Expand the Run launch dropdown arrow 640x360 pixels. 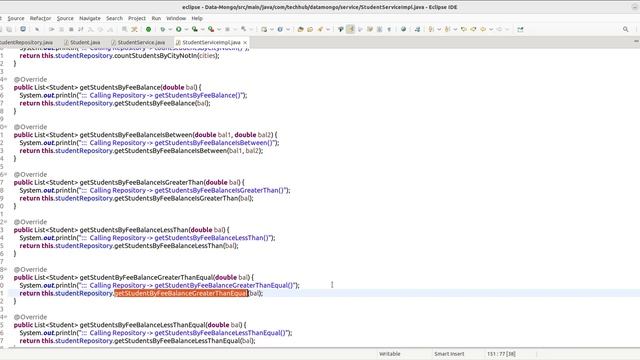pos(186,29)
